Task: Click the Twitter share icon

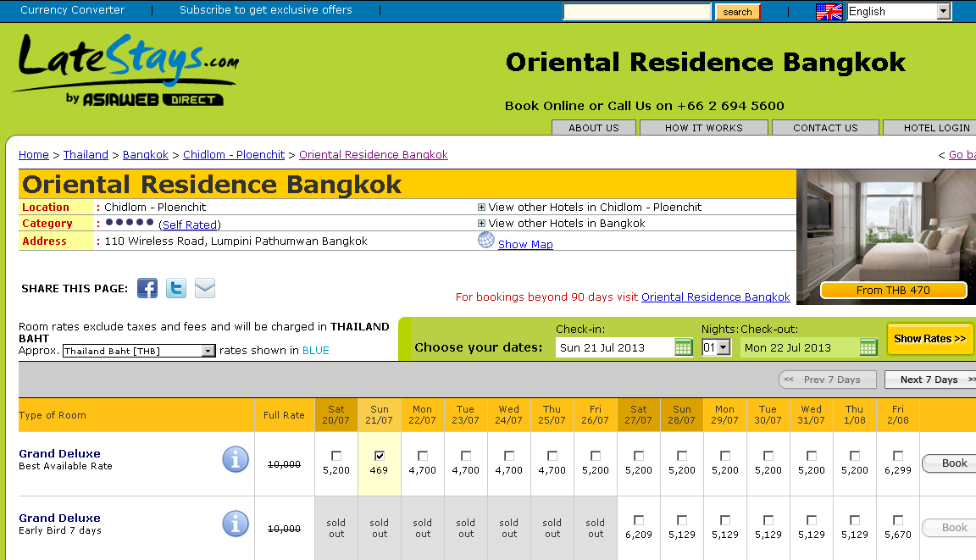Action: [176, 288]
